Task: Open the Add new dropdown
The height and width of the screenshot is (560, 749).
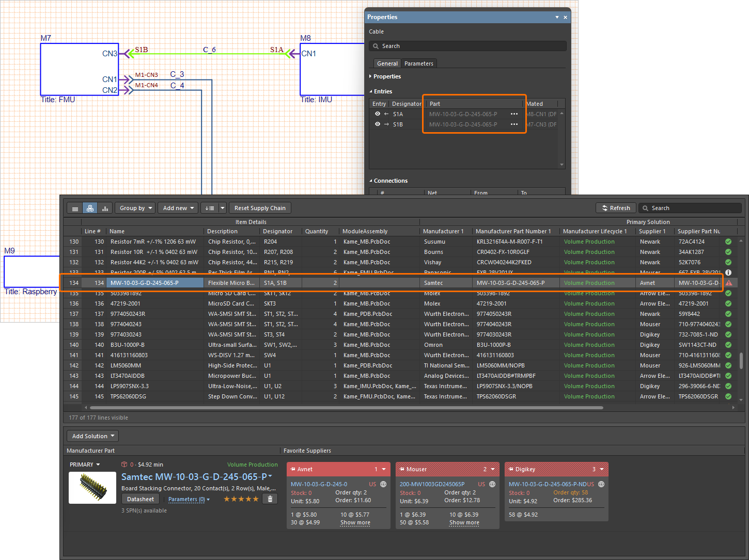Action: point(178,208)
